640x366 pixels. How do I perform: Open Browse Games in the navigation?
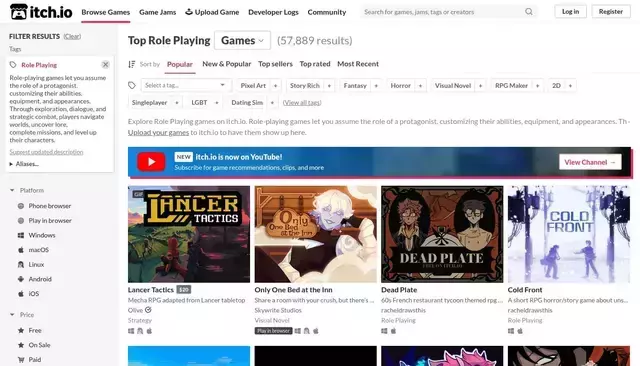point(106,12)
